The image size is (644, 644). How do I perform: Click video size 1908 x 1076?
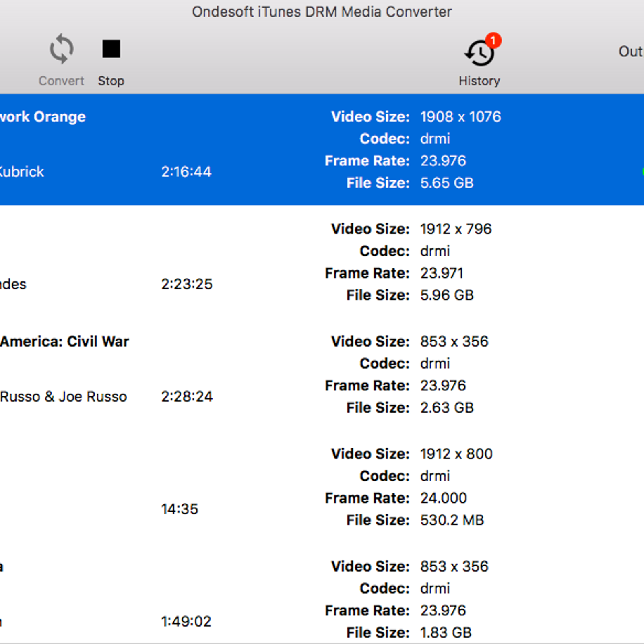[461, 117]
